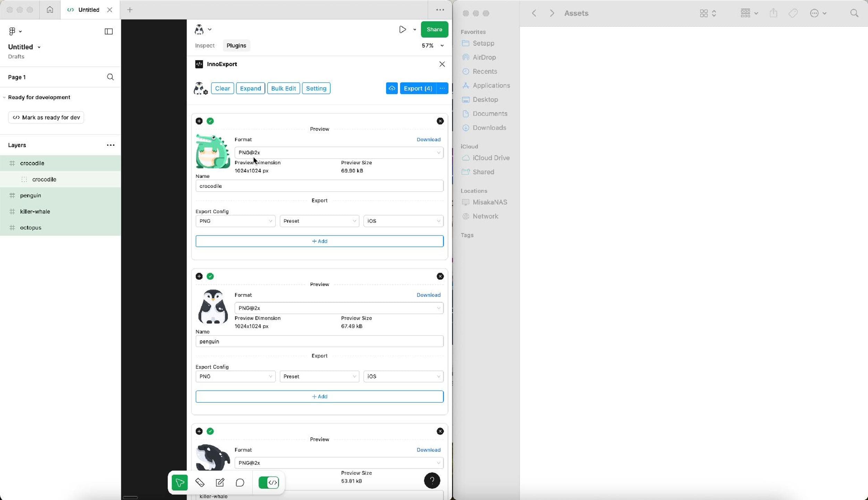Click the penguin avatar settings icon in InnoExport
Viewport: 868px width, 500px height.
pyautogui.click(x=201, y=88)
